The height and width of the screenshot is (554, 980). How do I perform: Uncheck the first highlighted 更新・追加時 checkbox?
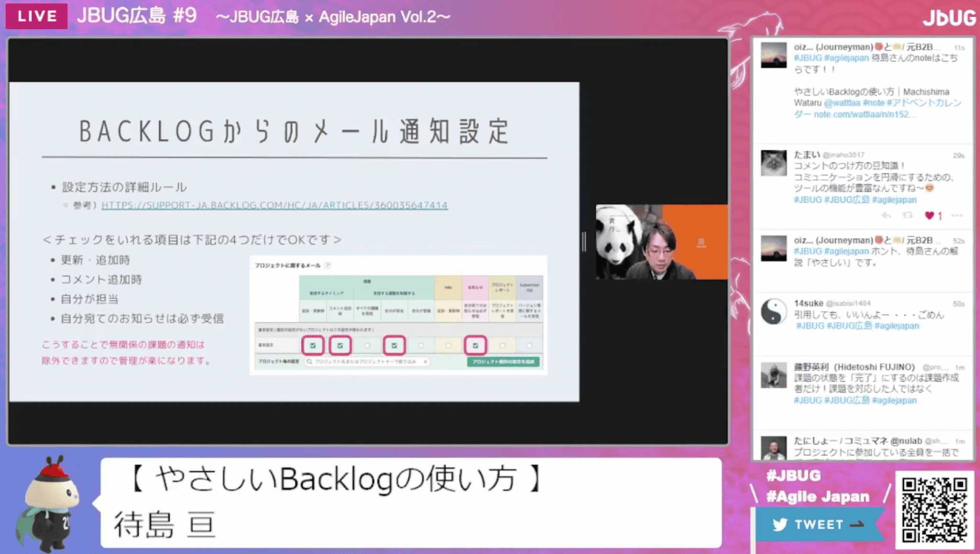[313, 345]
